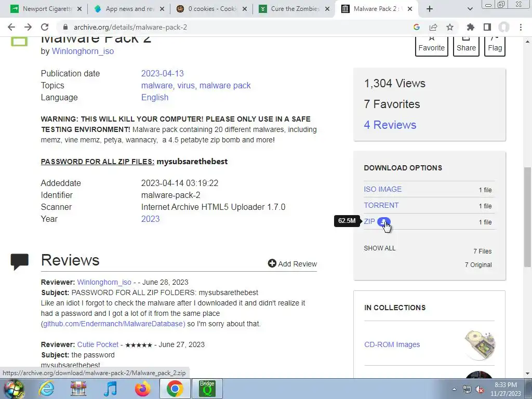The width and height of the screenshot is (532, 399).
Task: Click the padlock site info icon
Action: coord(65,27)
